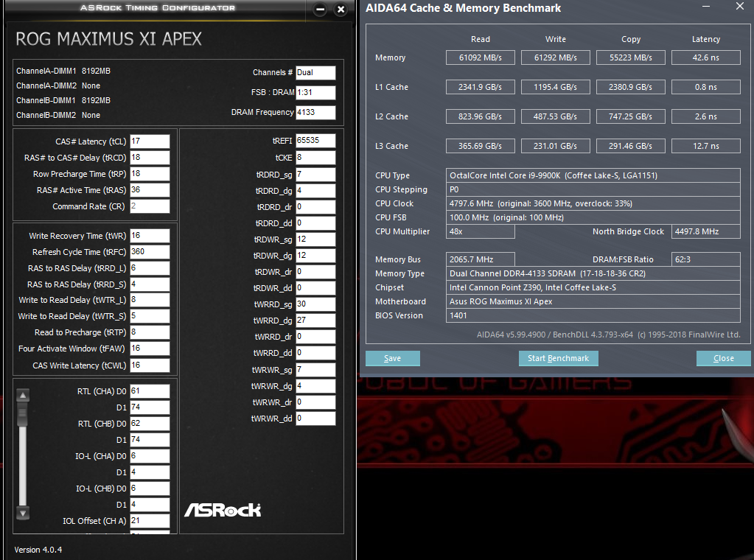Click the tCKE value field
The width and height of the screenshot is (754, 560).
tap(315, 158)
